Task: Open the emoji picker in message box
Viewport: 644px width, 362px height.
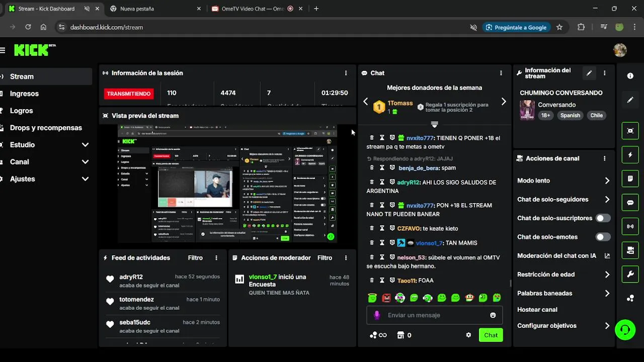Action: (493, 315)
